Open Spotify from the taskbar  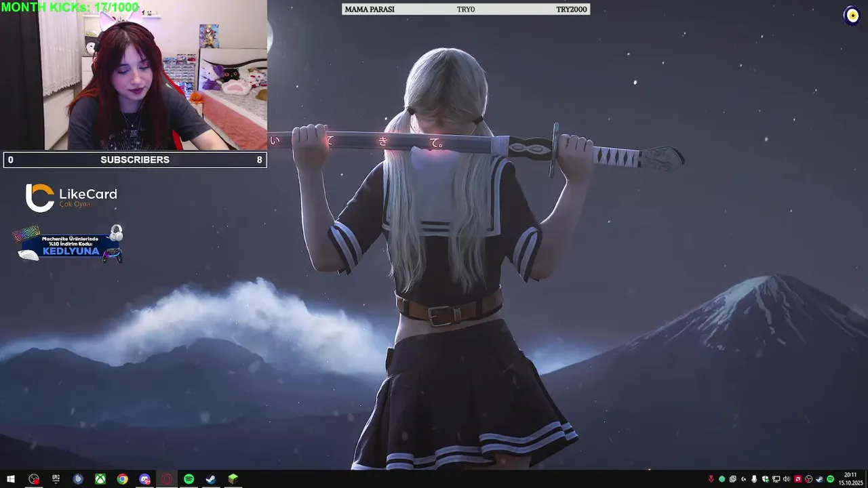pyautogui.click(x=189, y=479)
